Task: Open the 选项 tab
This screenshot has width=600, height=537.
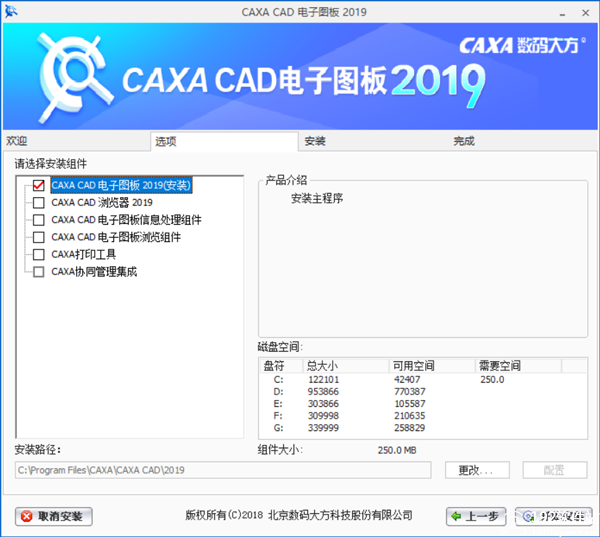Action: (224, 142)
